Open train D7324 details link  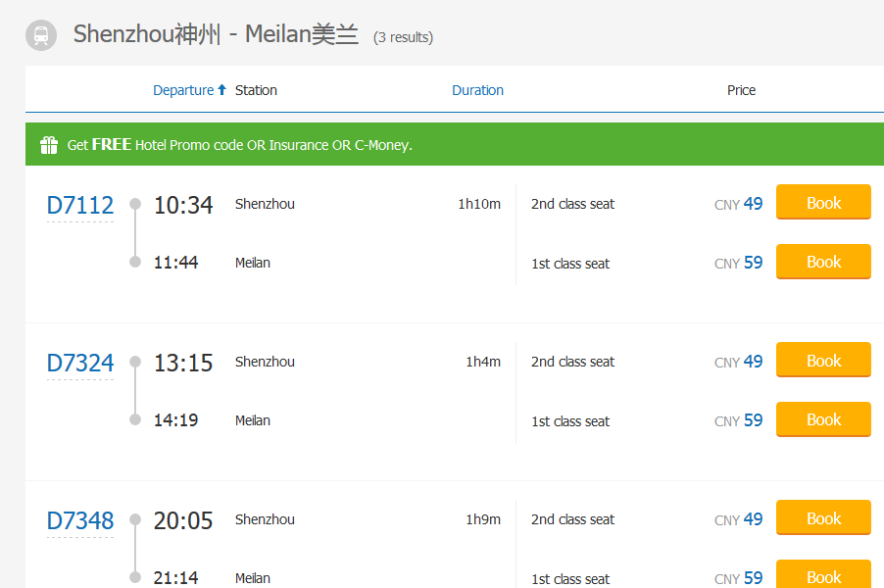[80, 364]
